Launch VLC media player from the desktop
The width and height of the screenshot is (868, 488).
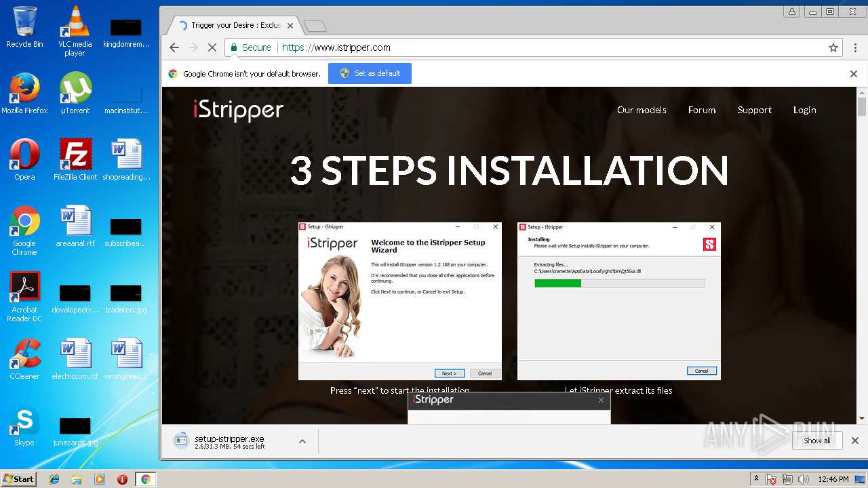point(75,31)
